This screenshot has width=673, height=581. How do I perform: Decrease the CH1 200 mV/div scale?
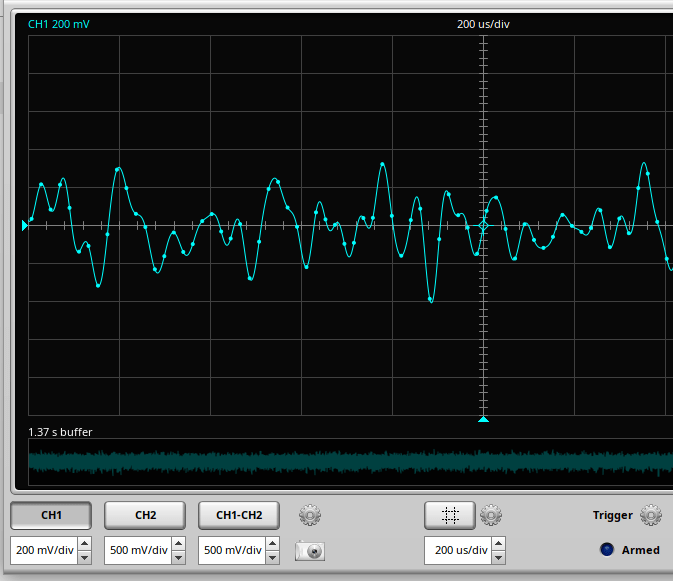pyautogui.click(x=85, y=557)
